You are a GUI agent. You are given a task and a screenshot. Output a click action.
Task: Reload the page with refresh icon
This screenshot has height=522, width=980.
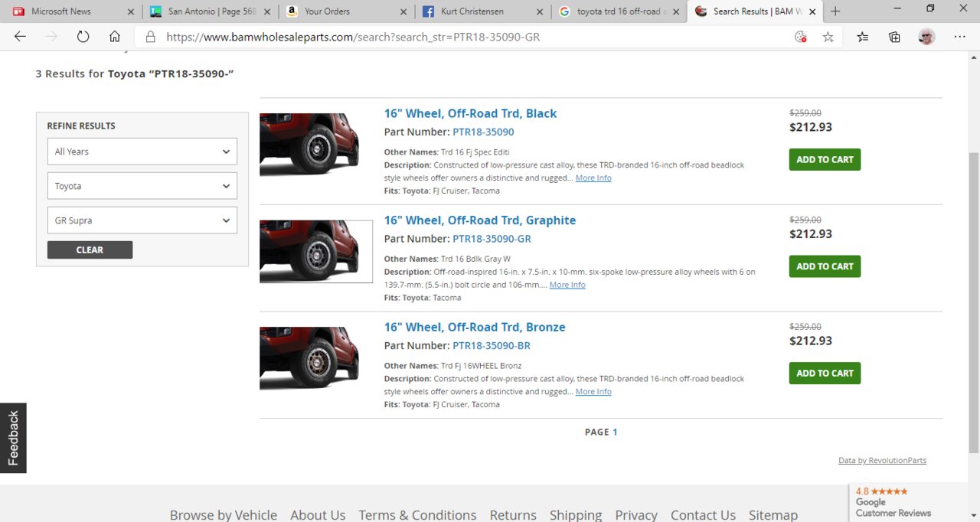coord(83,37)
